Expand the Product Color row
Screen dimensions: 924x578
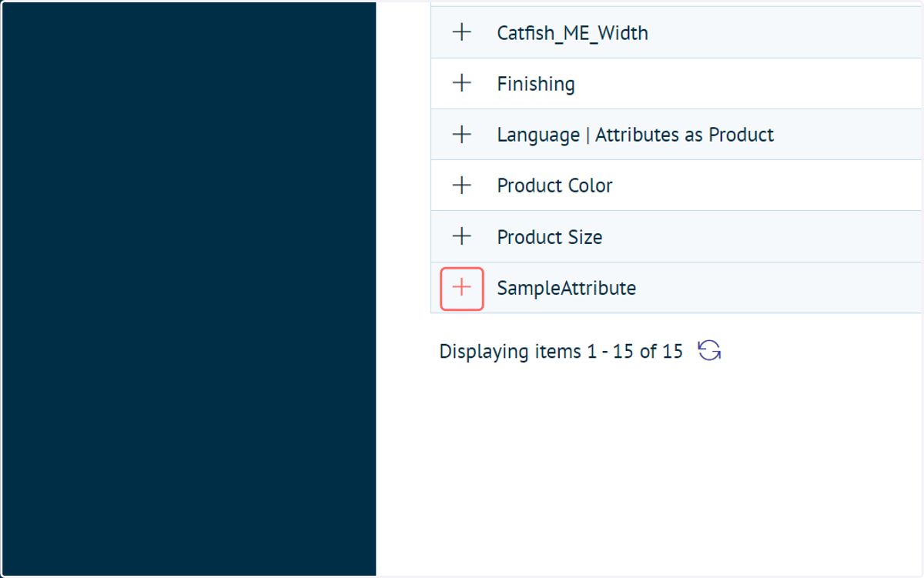pos(461,185)
